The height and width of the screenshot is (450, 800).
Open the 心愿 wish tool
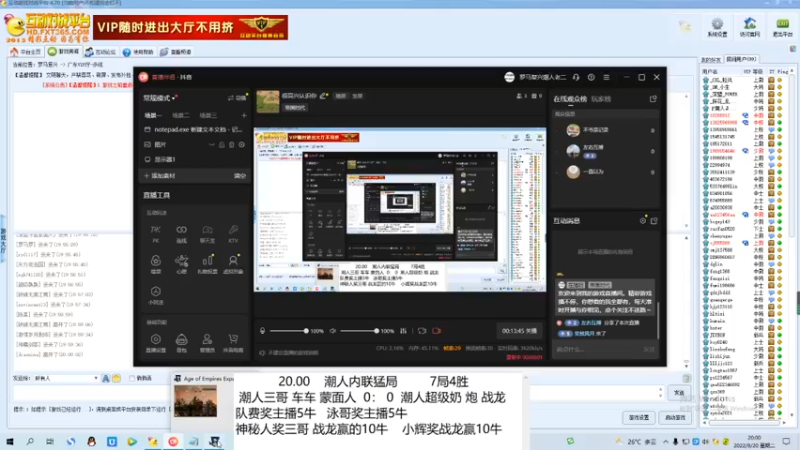click(x=182, y=264)
